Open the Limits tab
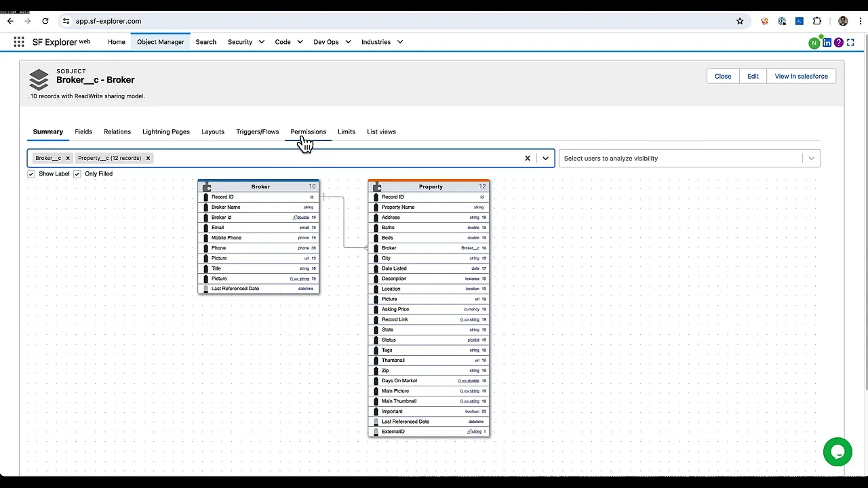The image size is (868, 488). (347, 131)
